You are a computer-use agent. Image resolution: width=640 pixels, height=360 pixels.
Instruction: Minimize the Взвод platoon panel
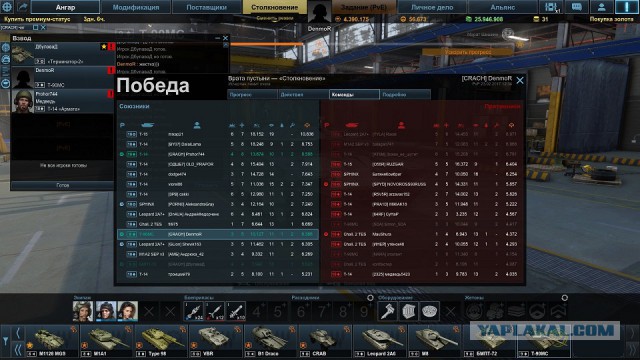[217, 38]
